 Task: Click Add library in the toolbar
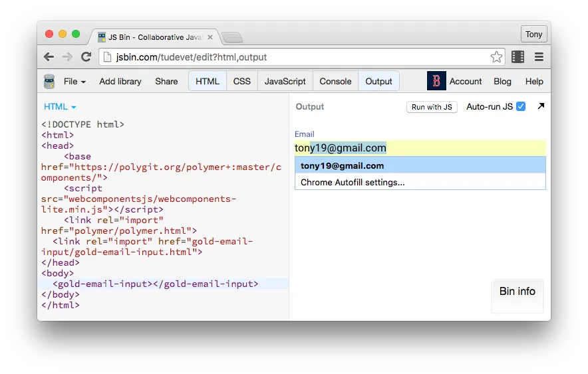click(x=120, y=81)
